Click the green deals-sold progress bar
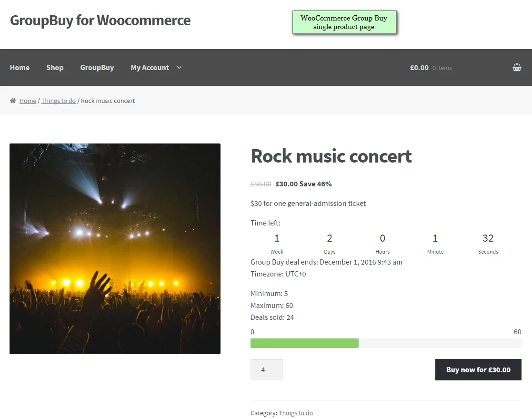The image size is (532, 419). pos(305,343)
